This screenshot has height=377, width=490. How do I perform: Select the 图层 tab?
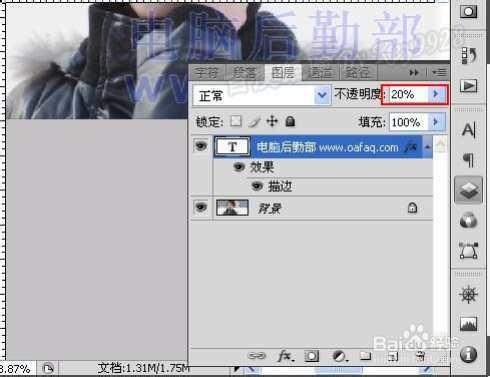click(x=283, y=73)
